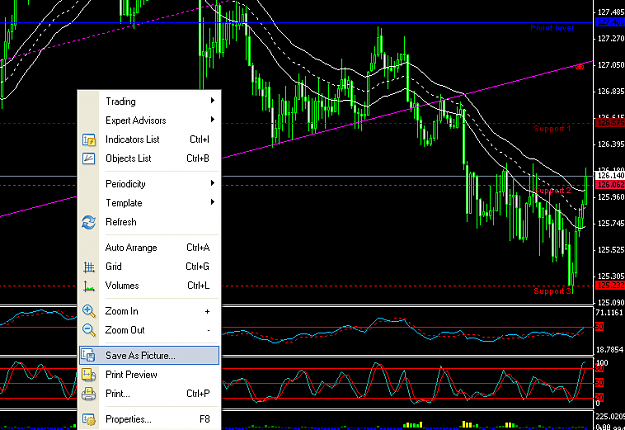Click the 126.835 price scale value

(x=611, y=91)
